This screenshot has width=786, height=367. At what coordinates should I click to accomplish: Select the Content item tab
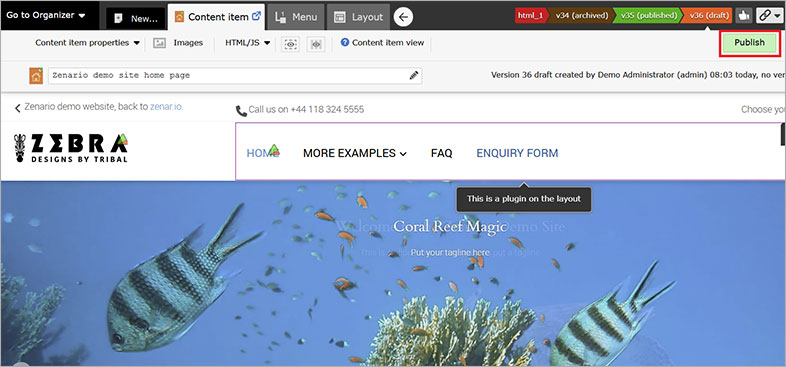point(216,17)
